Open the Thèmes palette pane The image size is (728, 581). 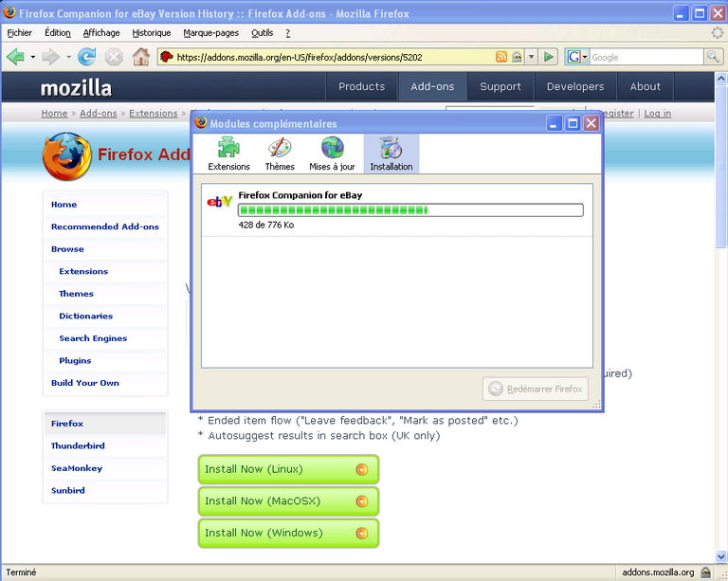pyautogui.click(x=280, y=154)
